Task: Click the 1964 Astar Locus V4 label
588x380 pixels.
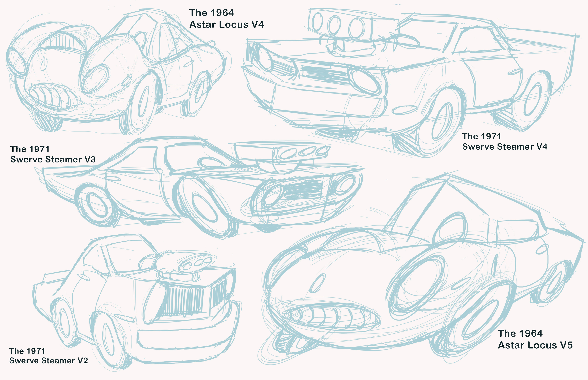Action: (227, 19)
